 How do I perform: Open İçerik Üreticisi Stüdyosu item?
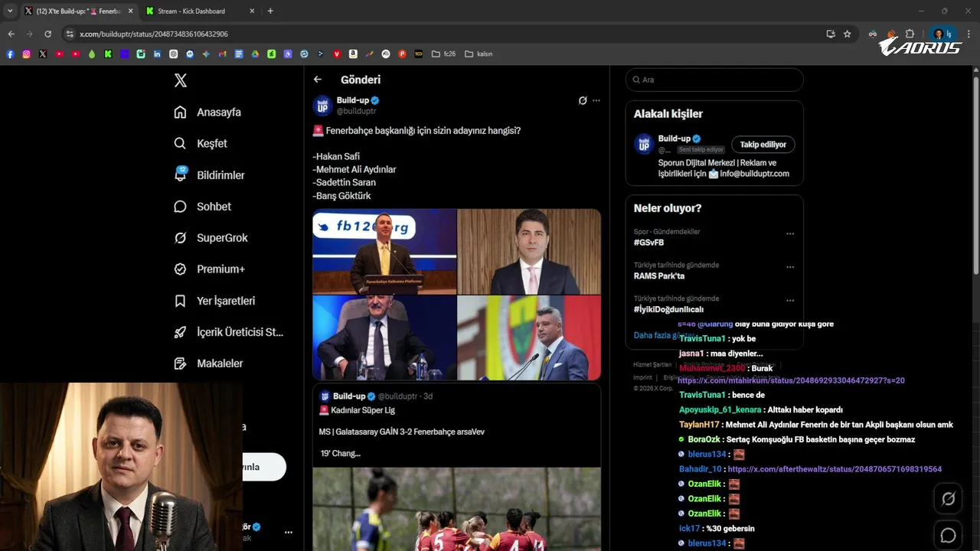pyautogui.click(x=228, y=332)
